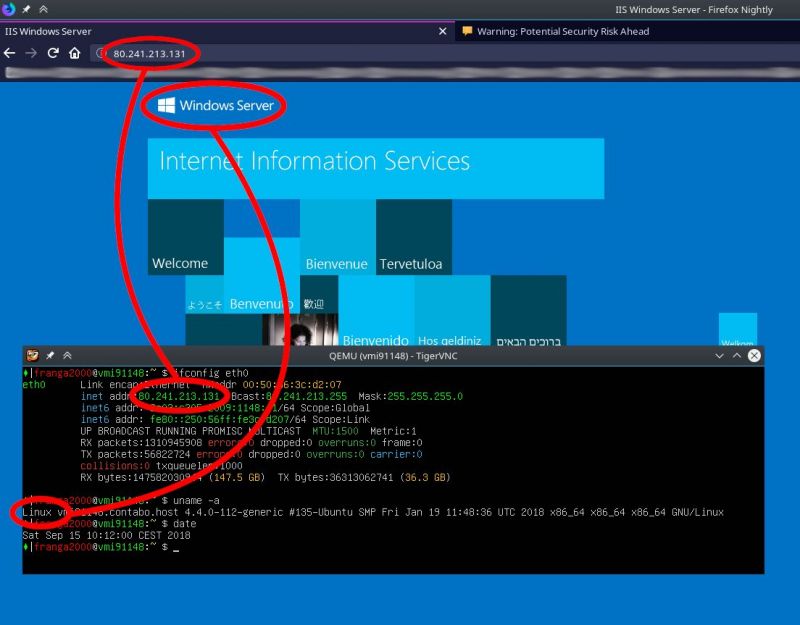The image size is (800, 625).
Task: Click the green 'eth0' interface label
Action: tap(34, 385)
